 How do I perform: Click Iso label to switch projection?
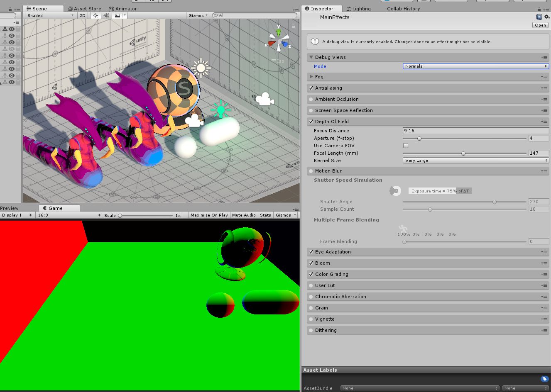[x=281, y=61]
